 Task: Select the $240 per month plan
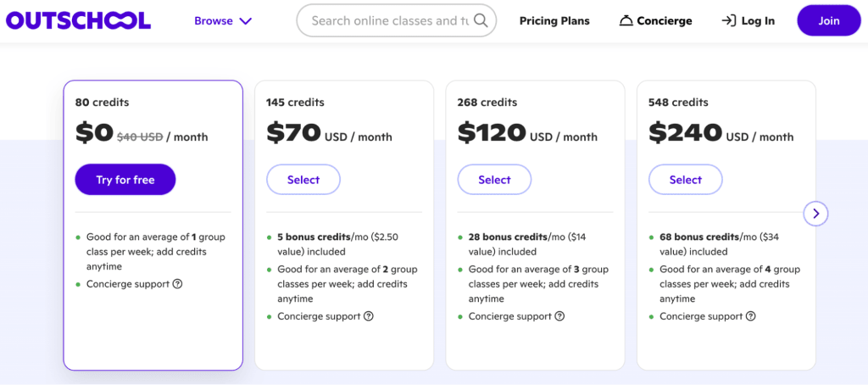coord(685,180)
